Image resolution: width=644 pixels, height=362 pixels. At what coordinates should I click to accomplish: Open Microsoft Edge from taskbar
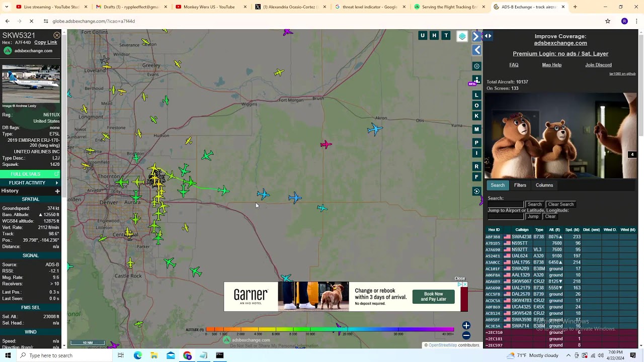click(137, 355)
